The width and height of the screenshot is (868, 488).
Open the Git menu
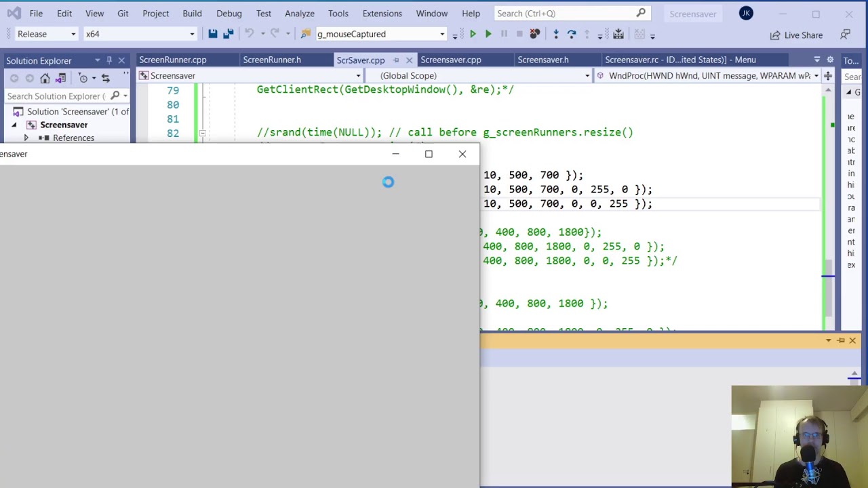click(x=123, y=14)
